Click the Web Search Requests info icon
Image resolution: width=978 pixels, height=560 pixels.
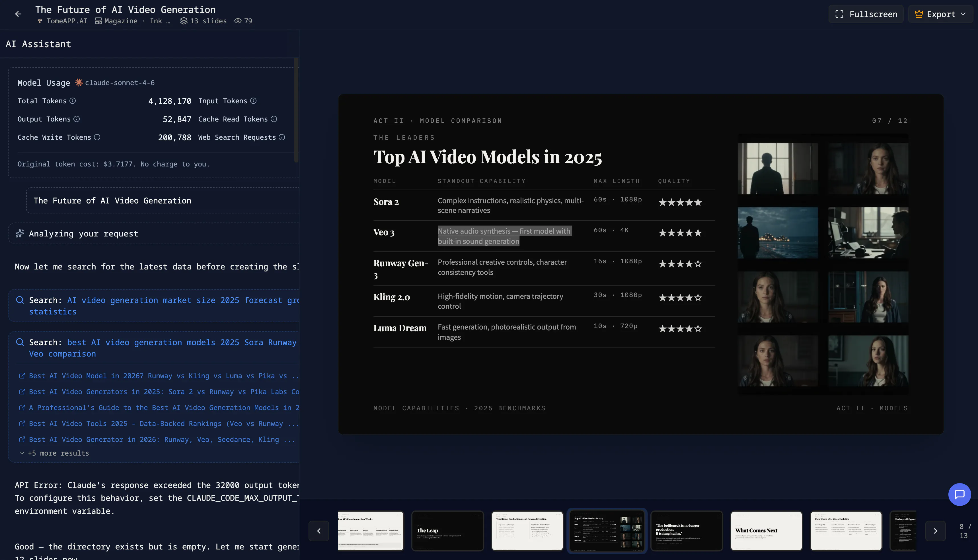(x=282, y=137)
